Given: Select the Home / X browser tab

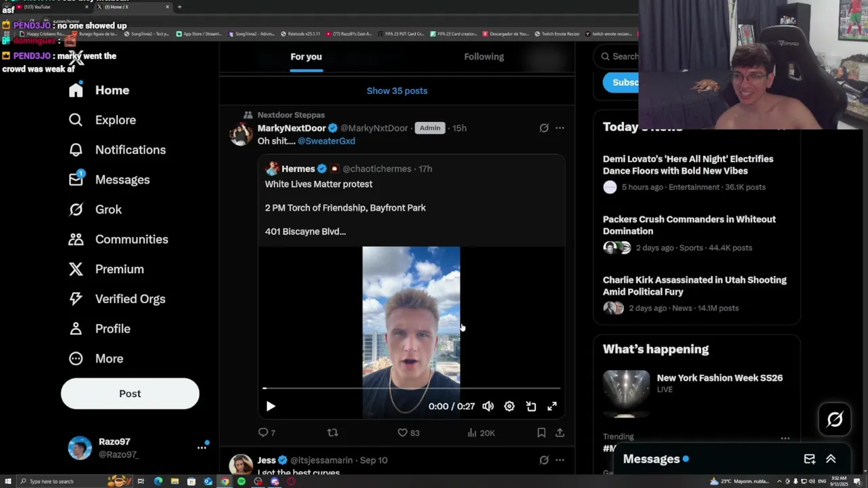Looking at the screenshot, I should (133, 7).
